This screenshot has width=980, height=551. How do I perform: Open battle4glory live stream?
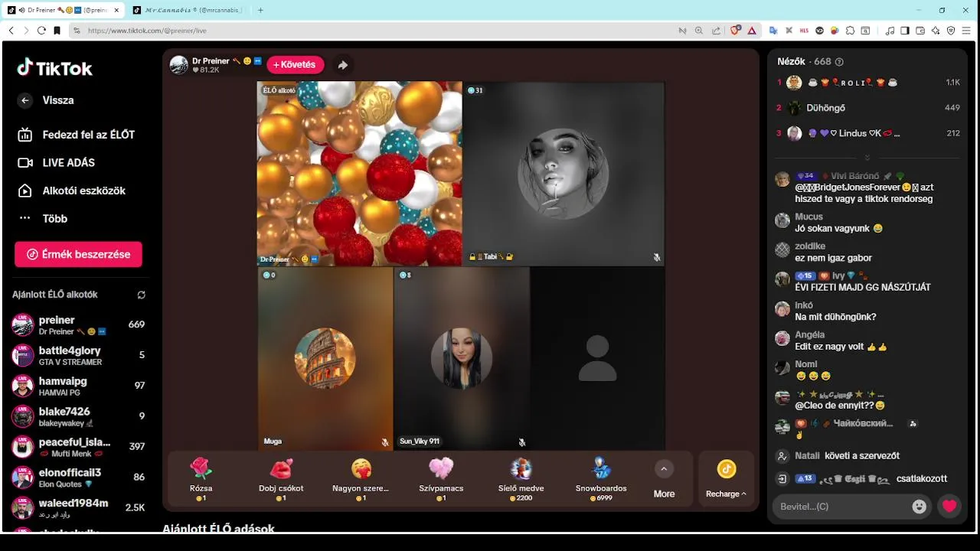click(x=78, y=355)
